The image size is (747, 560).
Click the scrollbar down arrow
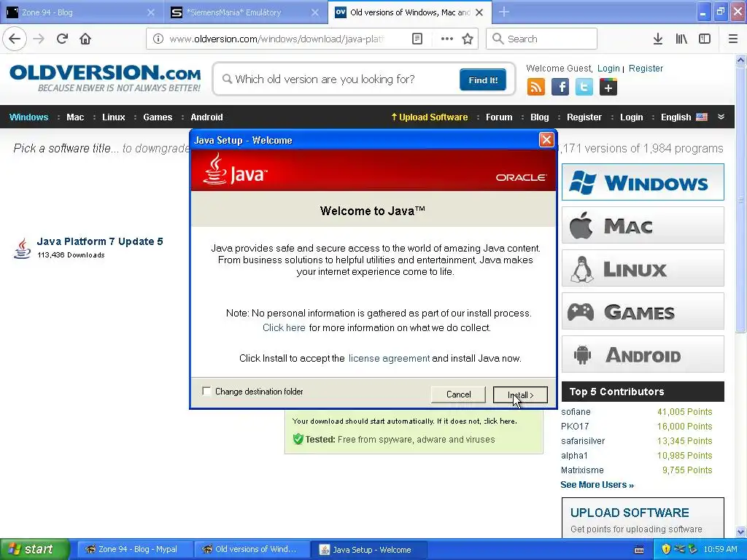pos(740,532)
